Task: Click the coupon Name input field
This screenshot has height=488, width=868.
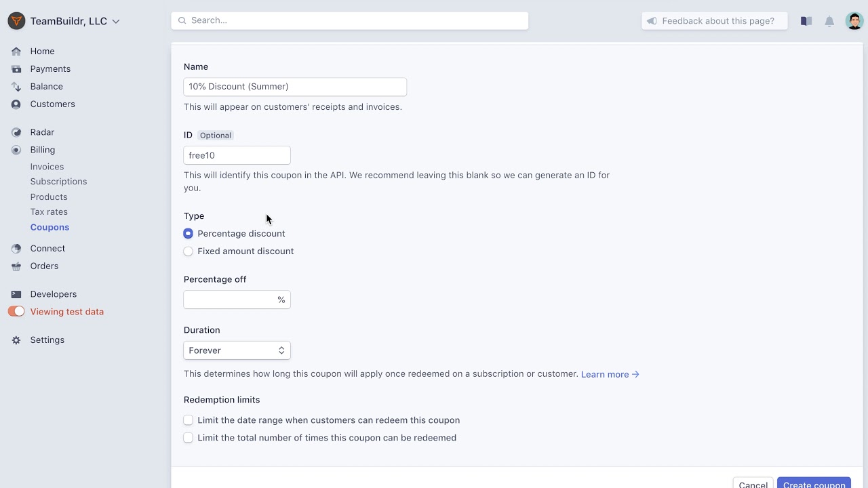Action: 295,87
